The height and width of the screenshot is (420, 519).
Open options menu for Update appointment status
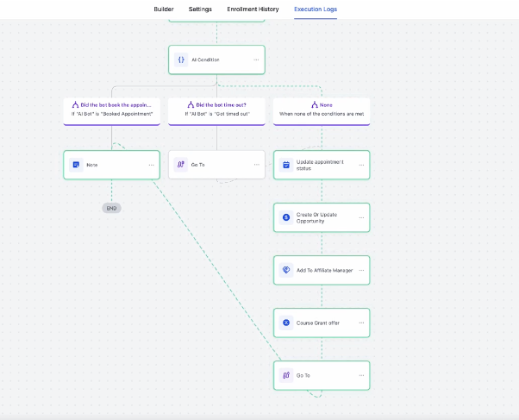coord(361,165)
